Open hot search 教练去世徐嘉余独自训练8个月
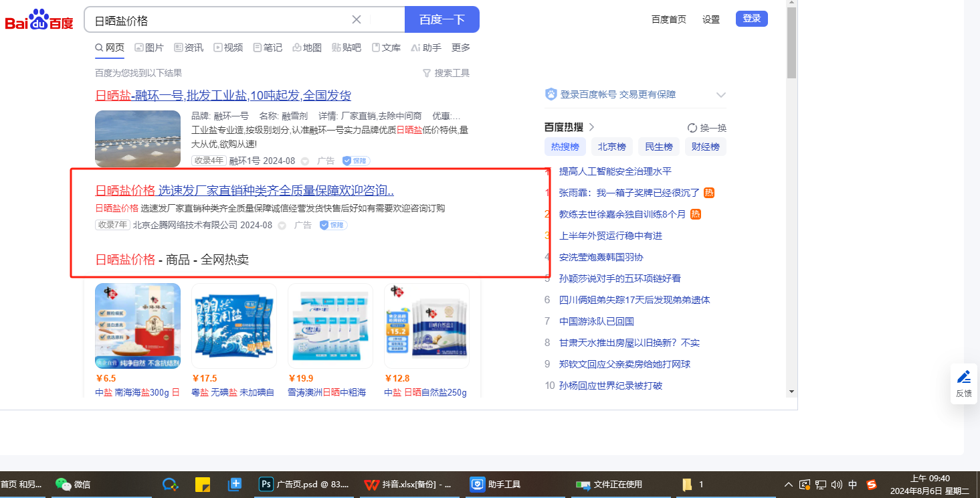Viewport: 980px width, 498px height. 623,214
